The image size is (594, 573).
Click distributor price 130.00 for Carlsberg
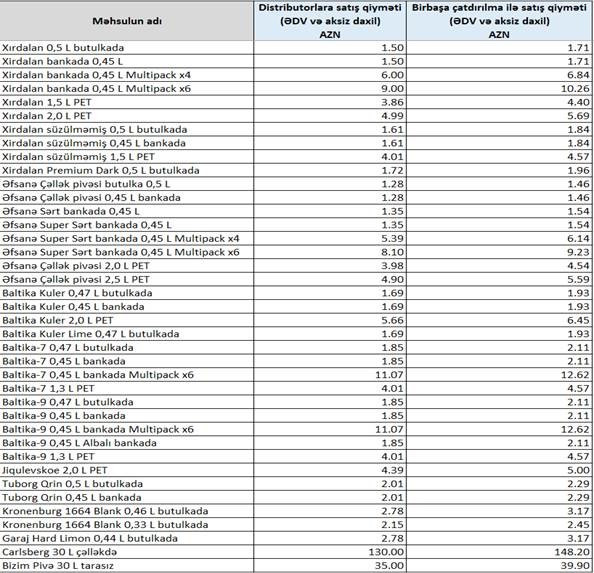330,552
